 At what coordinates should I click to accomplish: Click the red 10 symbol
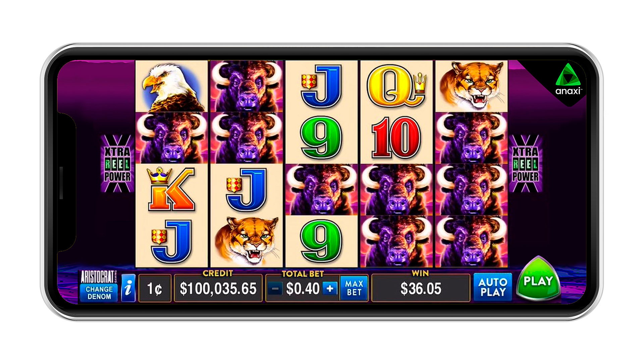coord(396,138)
